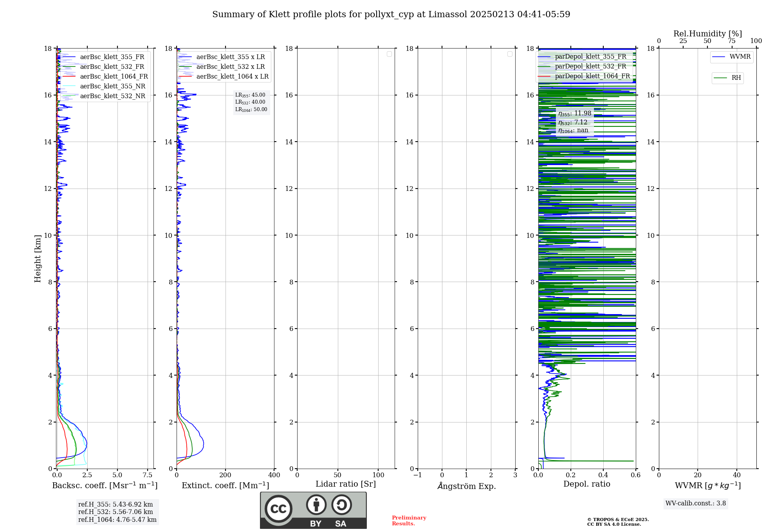Select the LR1064: 50.00 annotation

(x=251, y=110)
